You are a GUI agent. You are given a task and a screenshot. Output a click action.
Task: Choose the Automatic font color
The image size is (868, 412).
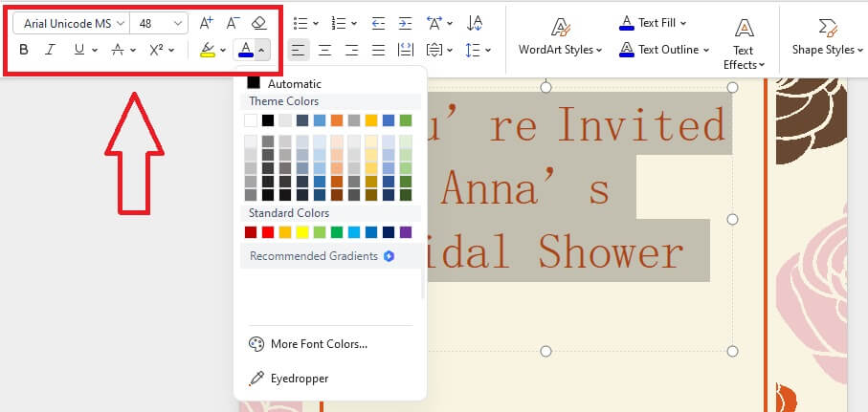[x=284, y=83]
